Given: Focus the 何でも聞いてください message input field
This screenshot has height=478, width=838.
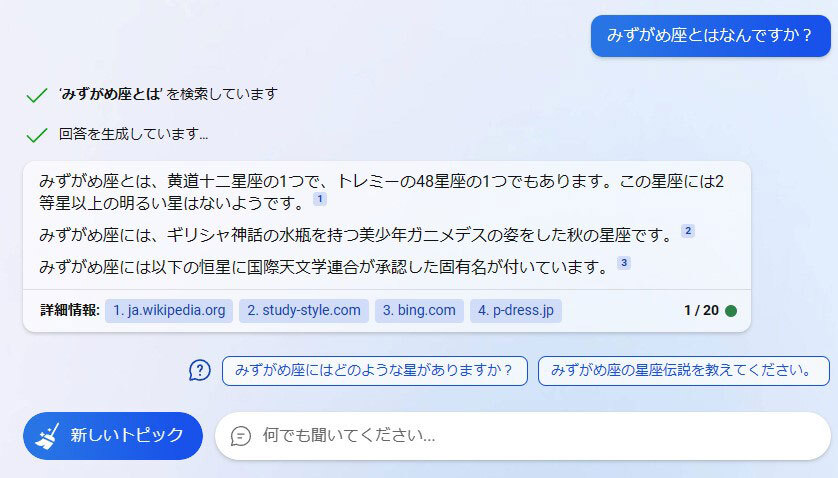Looking at the screenshot, I should pyautogui.click(x=523, y=436).
